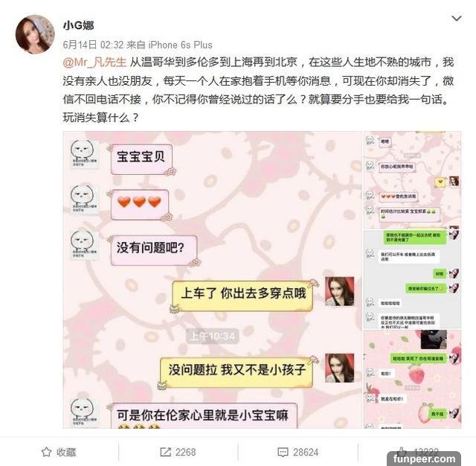Click the 上车了 你出去多穿点哦 bubble
This screenshot has height=466, width=476.
click(x=242, y=296)
